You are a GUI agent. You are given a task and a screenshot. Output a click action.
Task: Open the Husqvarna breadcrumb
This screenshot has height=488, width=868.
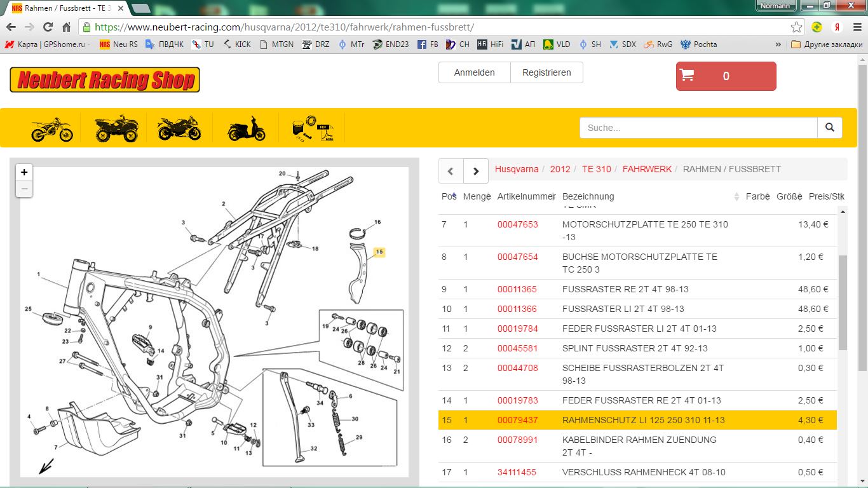pos(517,169)
